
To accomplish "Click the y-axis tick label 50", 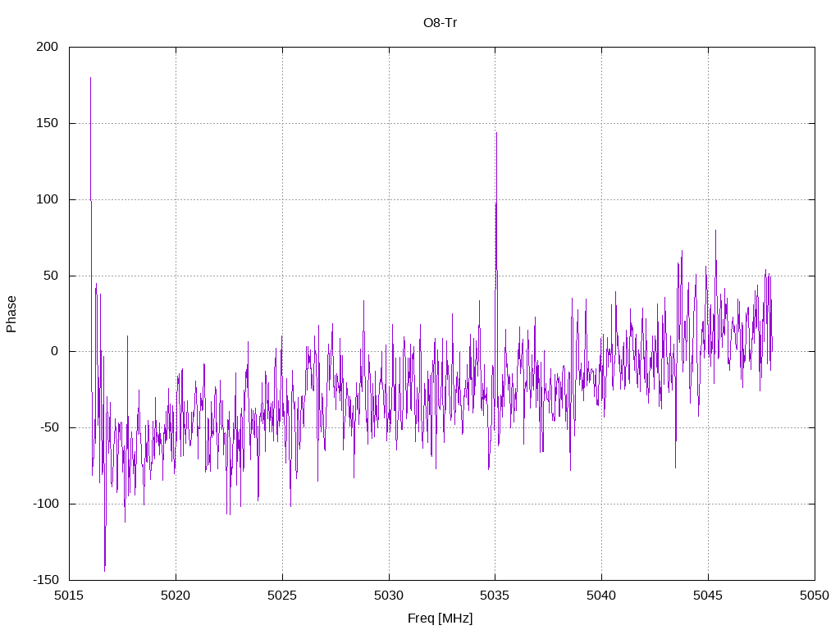I will [51, 276].
